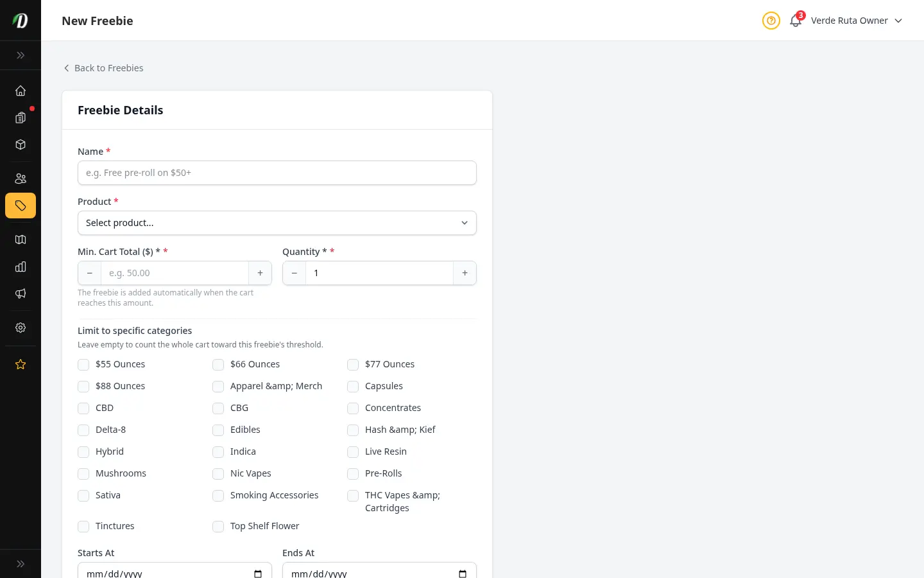Check the $55 Ounces category
Screen dimensions: 924x578
click(x=83, y=365)
